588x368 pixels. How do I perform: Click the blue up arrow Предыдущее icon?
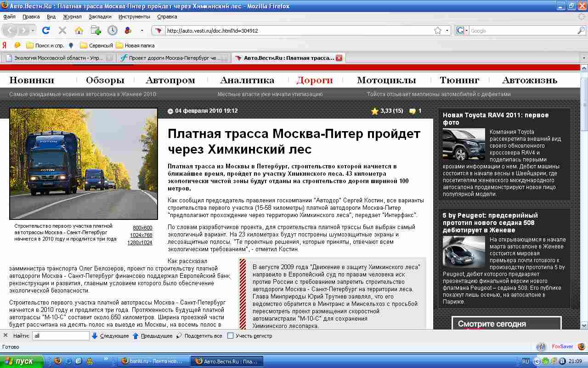136,336
